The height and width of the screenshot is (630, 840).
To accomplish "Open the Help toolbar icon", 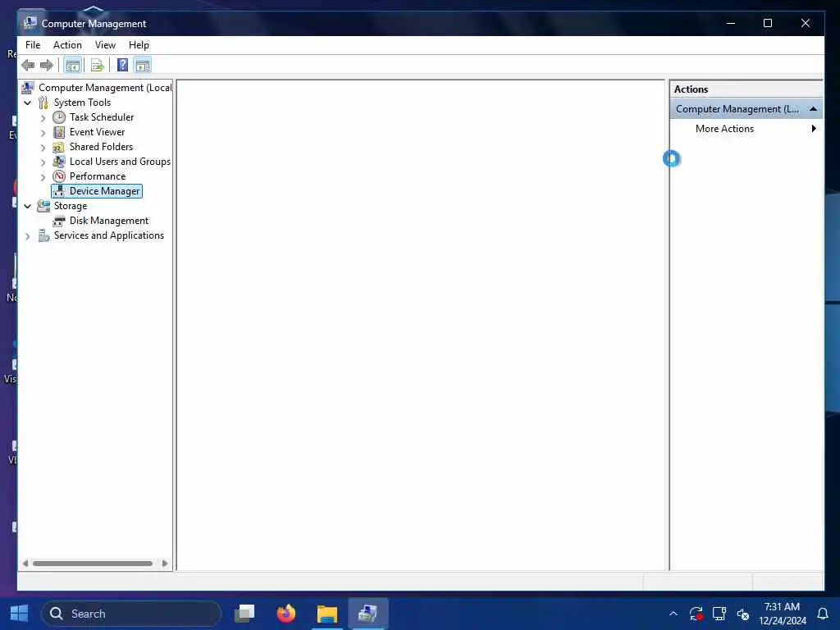I will [x=123, y=66].
